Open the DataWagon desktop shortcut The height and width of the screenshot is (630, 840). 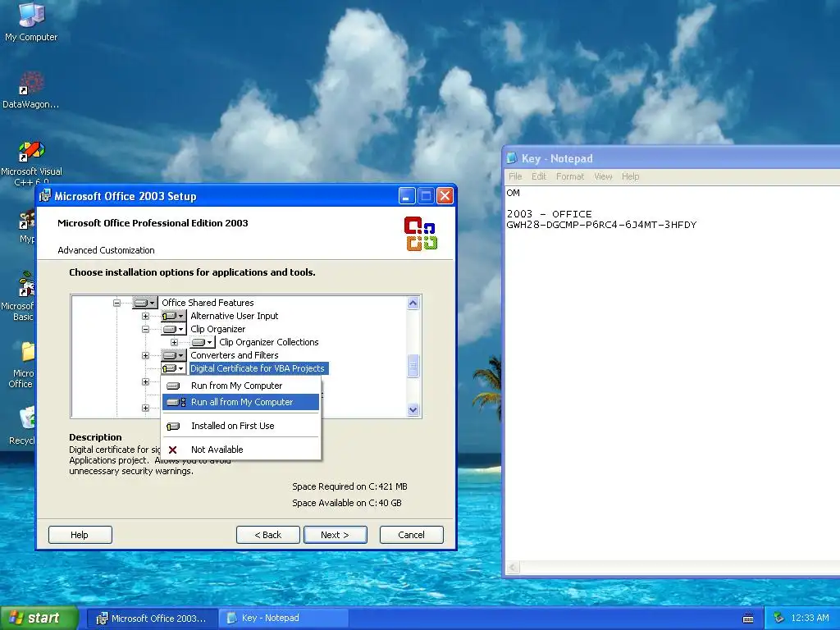coord(31,90)
